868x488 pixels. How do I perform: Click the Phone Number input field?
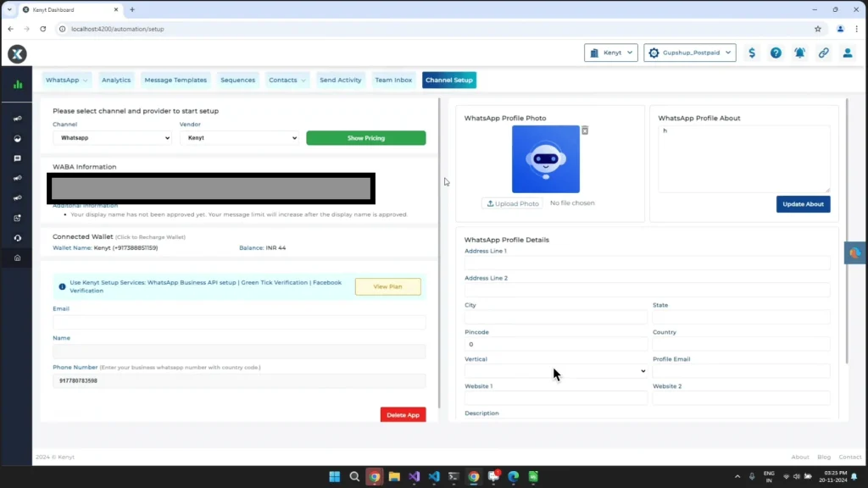click(239, 380)
